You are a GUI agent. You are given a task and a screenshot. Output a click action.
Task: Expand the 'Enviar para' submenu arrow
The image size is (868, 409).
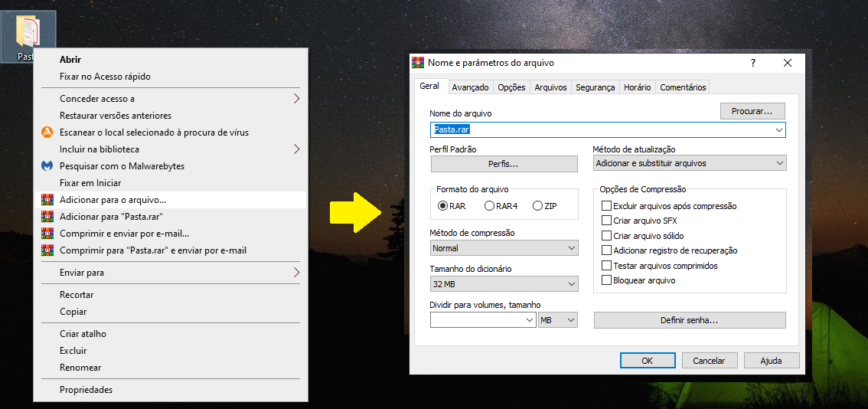296,273
